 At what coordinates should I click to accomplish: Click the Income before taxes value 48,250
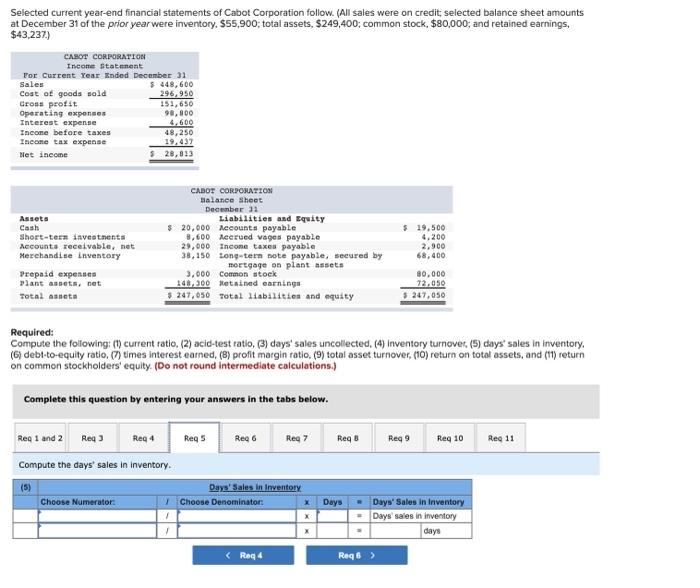(179, 133)
